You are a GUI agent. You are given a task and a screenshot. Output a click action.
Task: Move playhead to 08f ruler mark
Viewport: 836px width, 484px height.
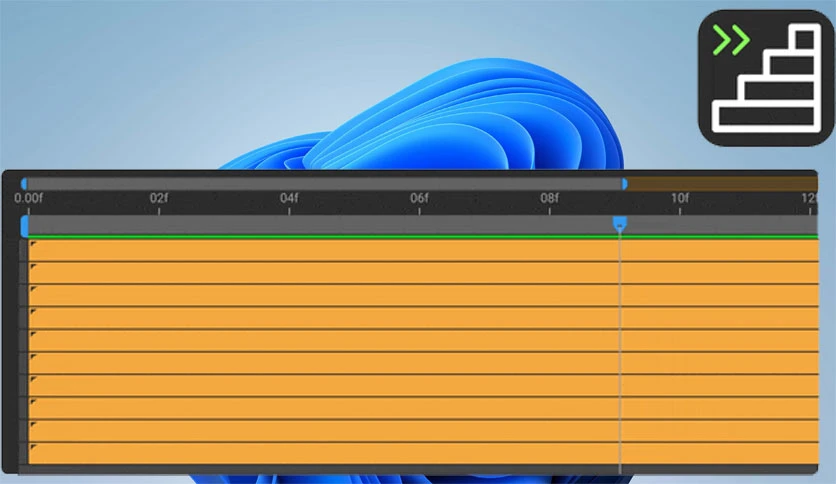point(549,198)
